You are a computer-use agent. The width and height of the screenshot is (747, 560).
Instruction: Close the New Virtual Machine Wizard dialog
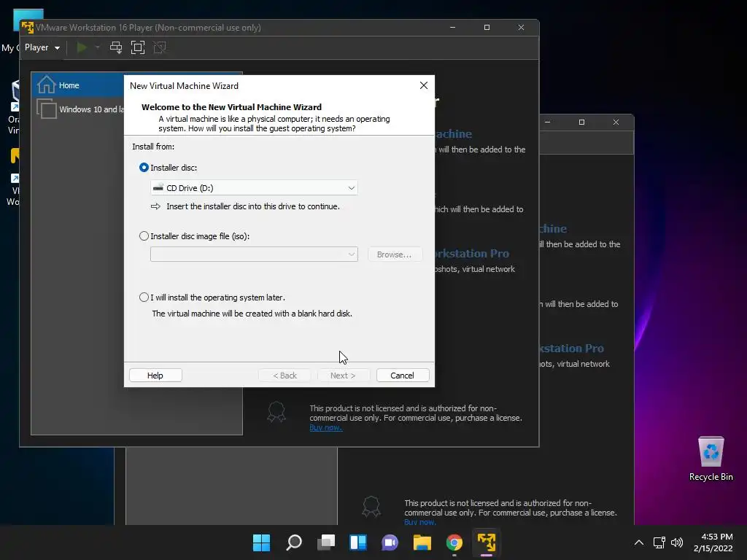424,85
